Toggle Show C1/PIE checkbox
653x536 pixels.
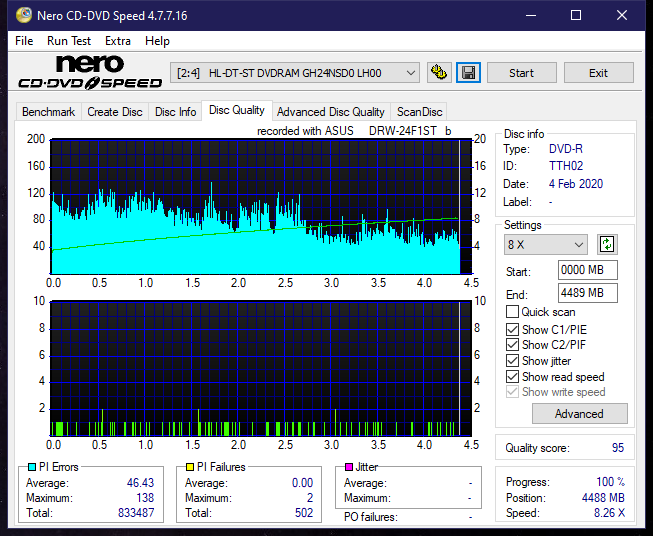tap(512, 329)
